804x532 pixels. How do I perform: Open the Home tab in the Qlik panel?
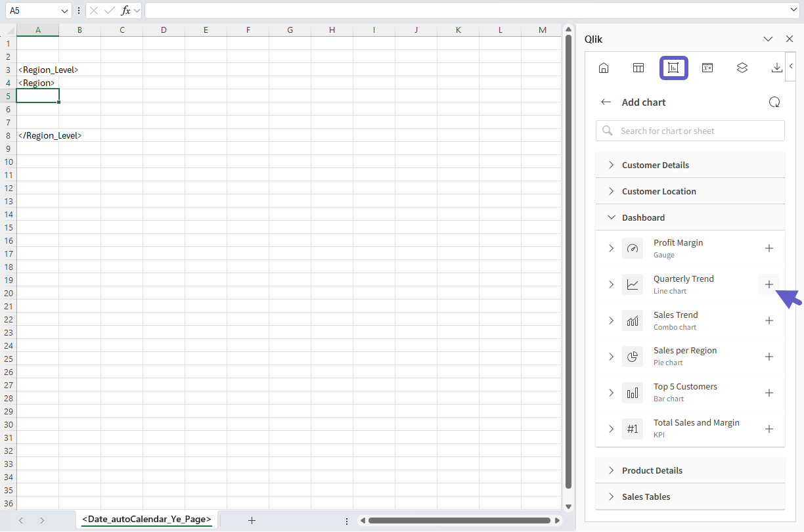[603, 68]
